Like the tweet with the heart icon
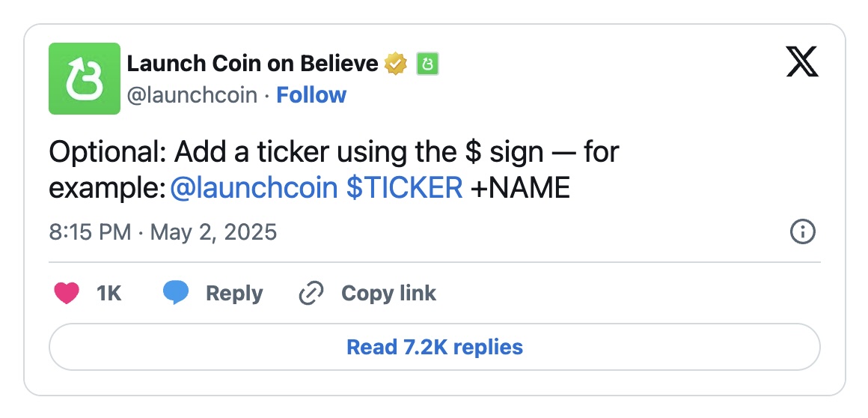868x418 pixels. 67,293
